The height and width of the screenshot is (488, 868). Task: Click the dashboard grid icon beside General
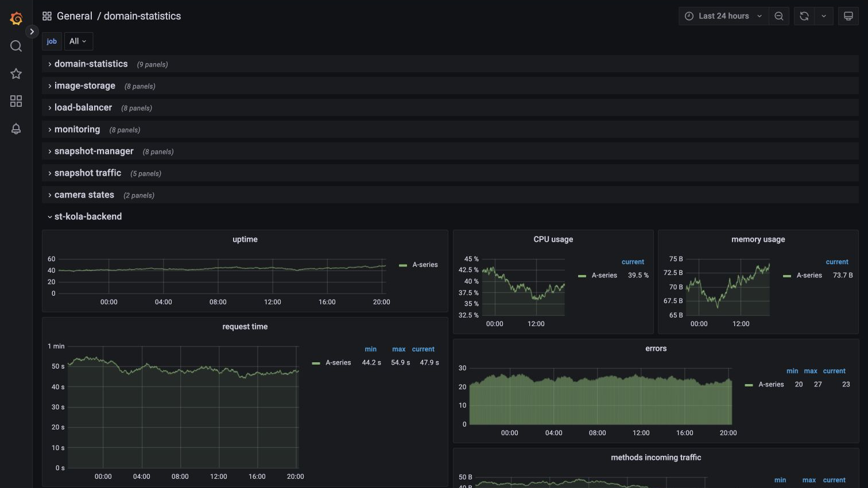47,16
